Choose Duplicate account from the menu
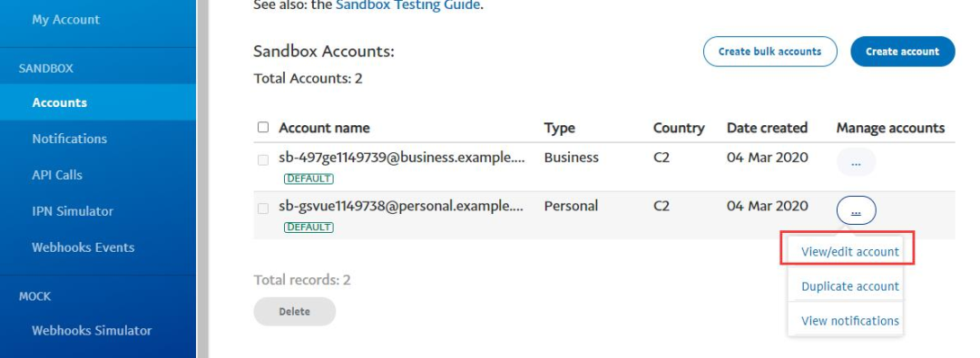The height and width of the screenshot is (358, 980). (849, 286)
